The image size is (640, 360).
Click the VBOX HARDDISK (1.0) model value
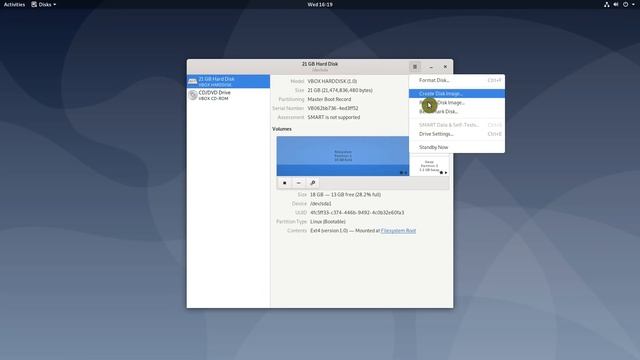[332, 81]
